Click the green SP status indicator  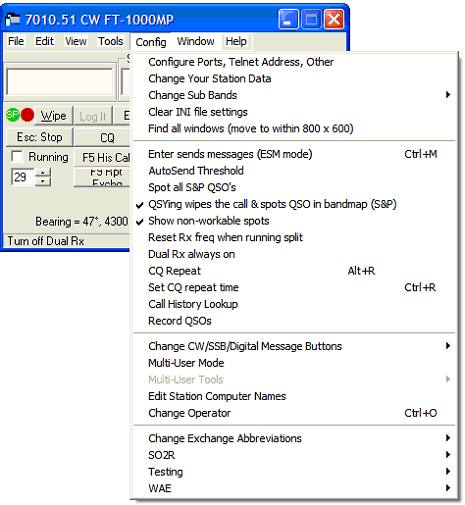click(x=13, y=115)
